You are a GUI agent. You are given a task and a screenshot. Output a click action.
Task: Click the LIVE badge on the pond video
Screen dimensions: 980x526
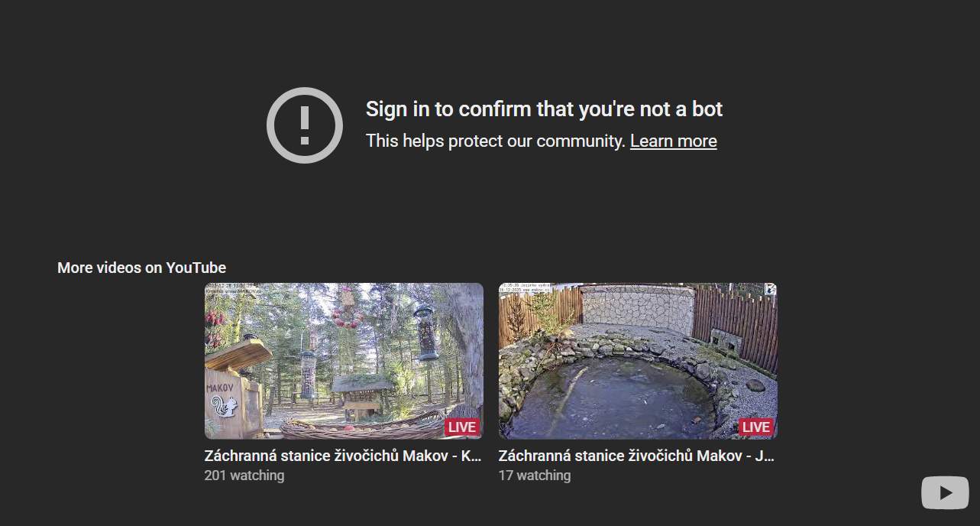coord(755,427)
